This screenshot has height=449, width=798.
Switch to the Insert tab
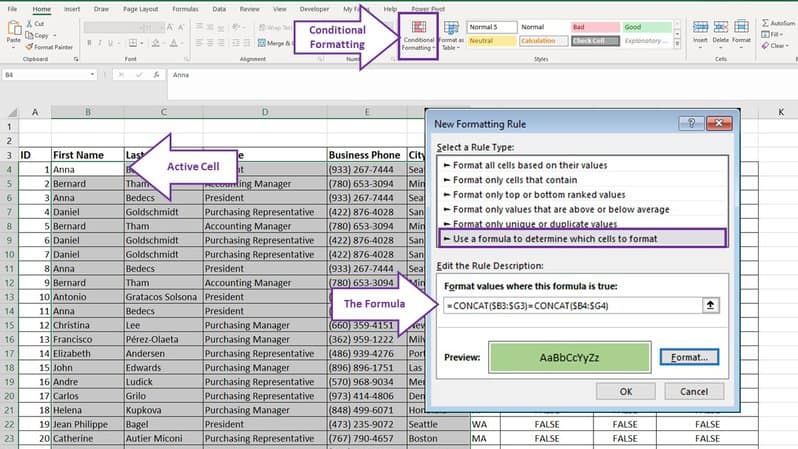(x=72, y=9)
